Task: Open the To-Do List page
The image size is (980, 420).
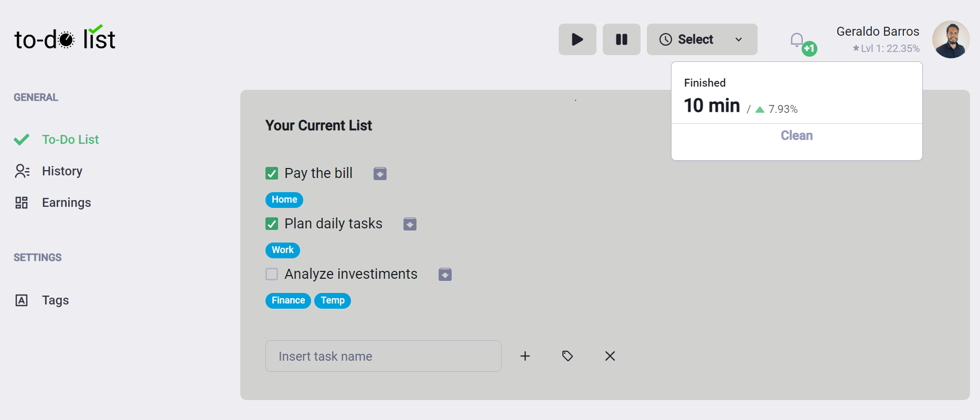Action: tap(70, 140)
